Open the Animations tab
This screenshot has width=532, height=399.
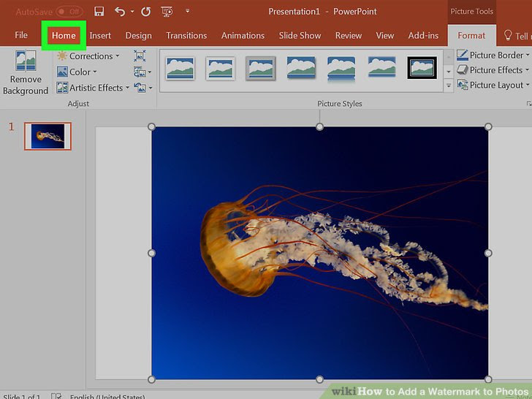[x=243, y=35]
